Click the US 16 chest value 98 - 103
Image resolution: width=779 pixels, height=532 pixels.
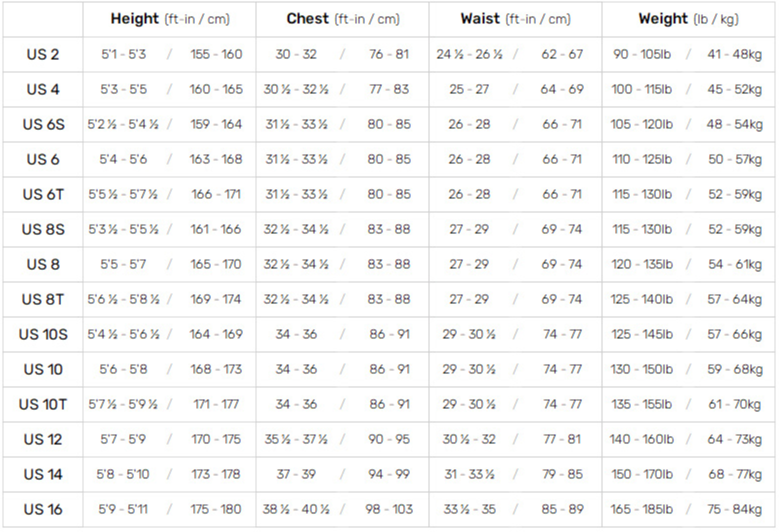click(388, 509)
